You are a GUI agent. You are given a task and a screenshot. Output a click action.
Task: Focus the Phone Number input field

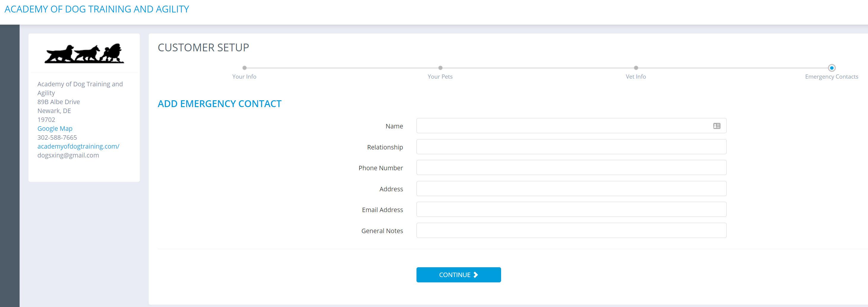[571, 168]
